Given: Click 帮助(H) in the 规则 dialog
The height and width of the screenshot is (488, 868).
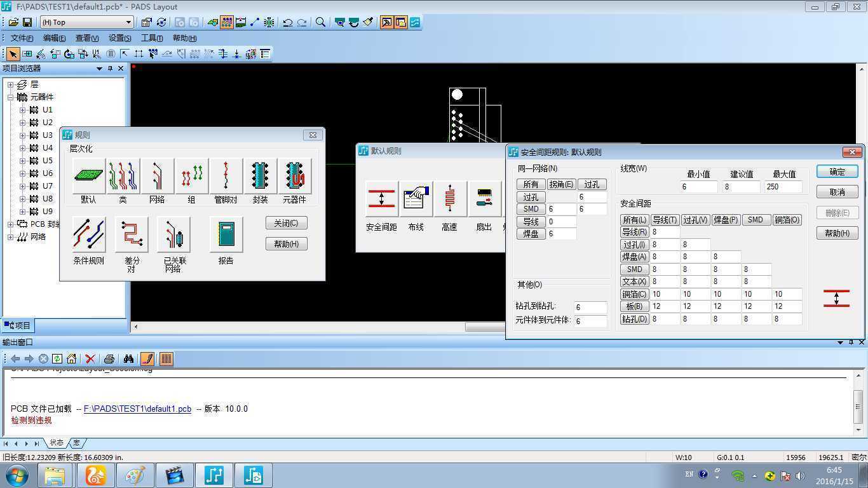Looking at the screenshot, I should (x=287, y=244).
